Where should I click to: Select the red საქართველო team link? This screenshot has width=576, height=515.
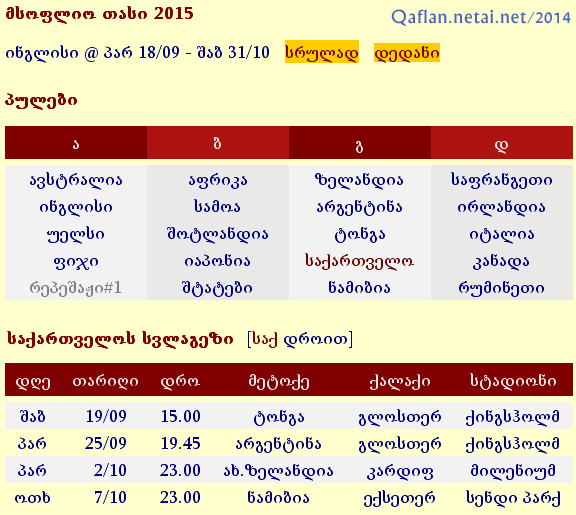359,261
